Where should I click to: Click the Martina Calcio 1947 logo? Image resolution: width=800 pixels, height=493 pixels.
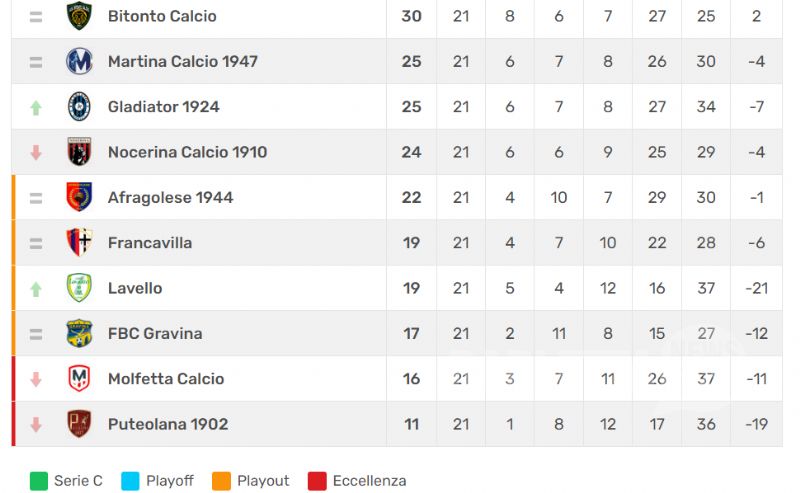[79, 61]
